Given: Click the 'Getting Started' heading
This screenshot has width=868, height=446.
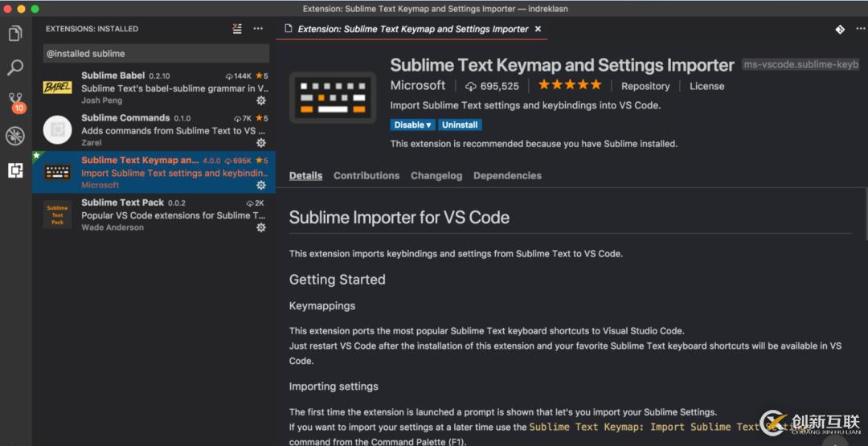Looking at the screenshot, I should pyautogui.click(x=337, y=280).
